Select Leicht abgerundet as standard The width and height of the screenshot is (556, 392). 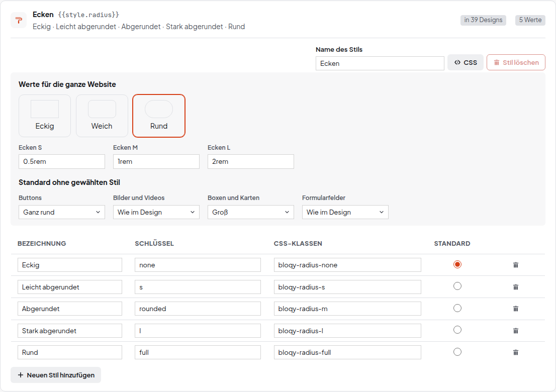pyautogui.click(x=457, y=286)
